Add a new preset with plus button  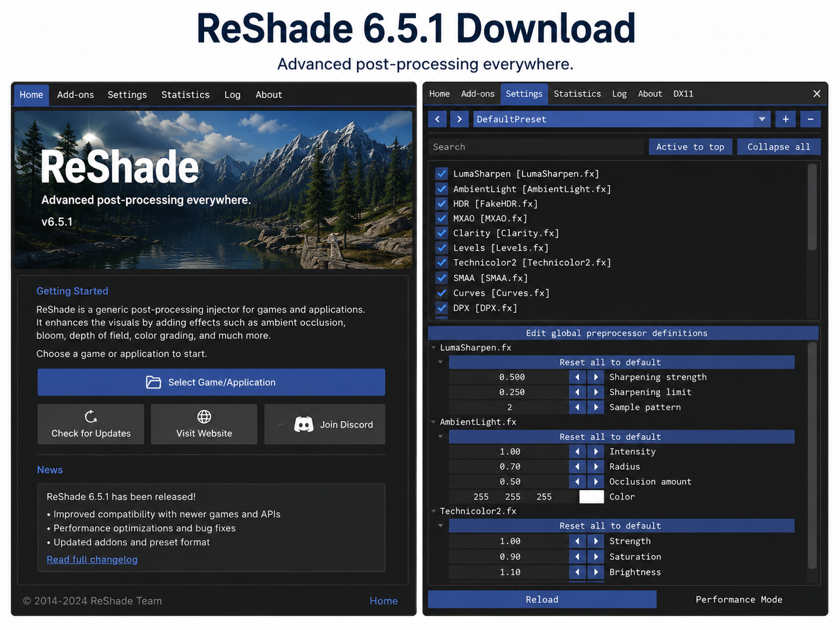point(785,119)
